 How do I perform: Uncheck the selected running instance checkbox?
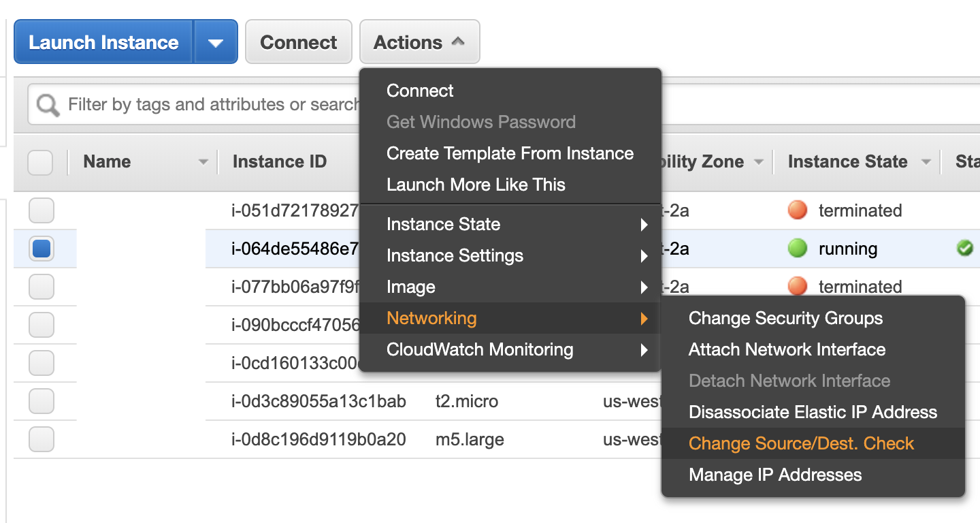(42, 249)
